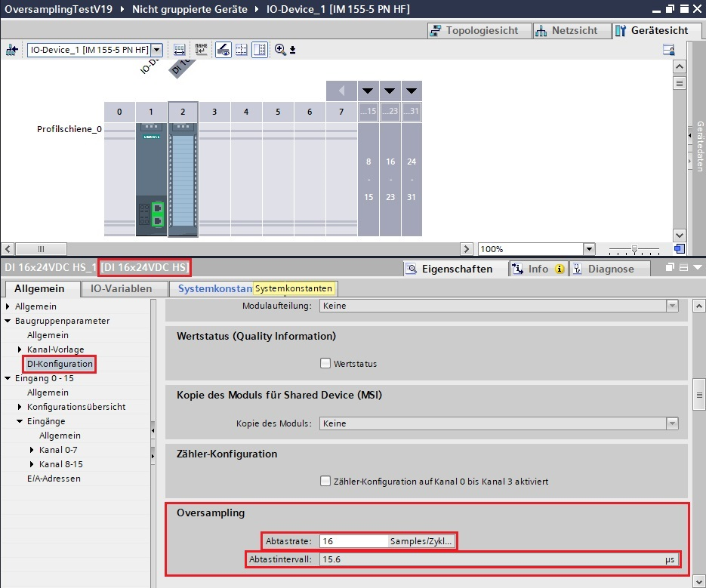This screenshot has width=706, height=588.
Task: Click the device view scroll right arrow
Action: tap(467, 248)
